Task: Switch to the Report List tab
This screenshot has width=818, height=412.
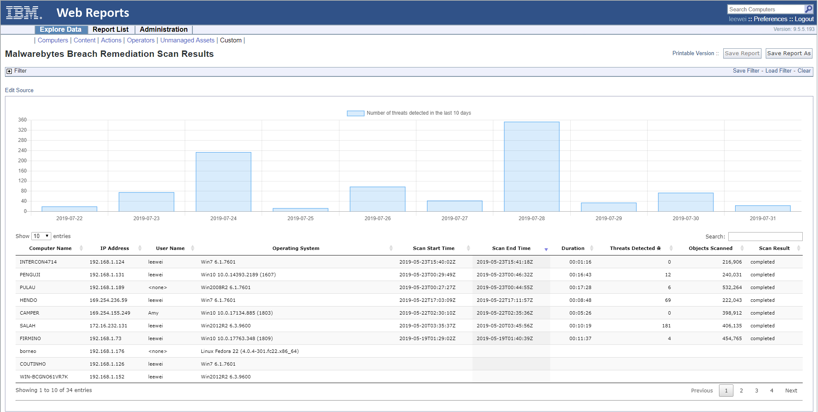Action: pyautogui.click(x=111, y=30)
